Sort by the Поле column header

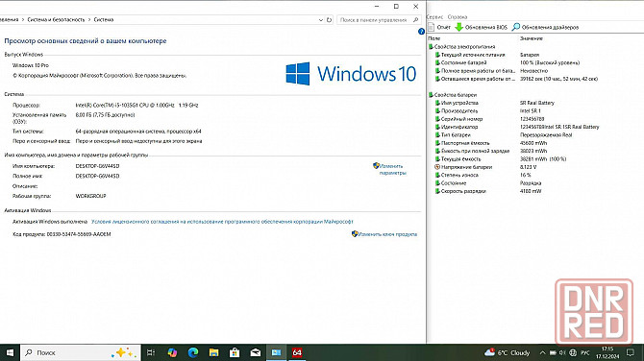click(434, 38)
